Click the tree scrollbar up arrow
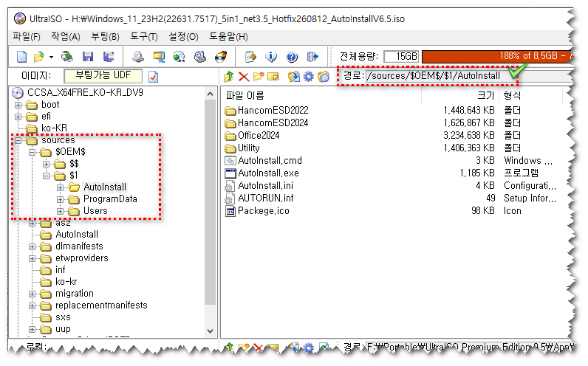The width and height of the screenshot is (588, 366). pyautogui.click(x=210, y=94)
